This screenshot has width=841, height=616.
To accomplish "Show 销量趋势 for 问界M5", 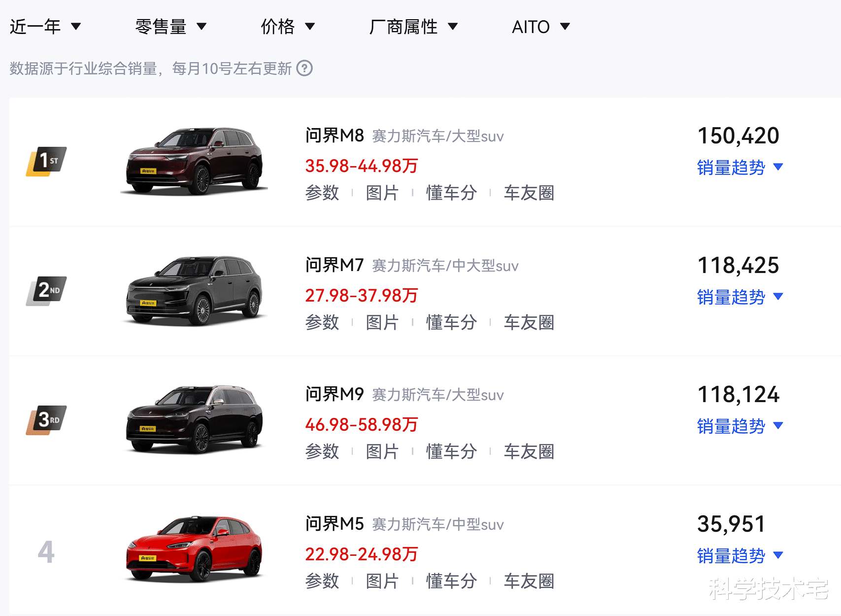I will click(740, 556).
